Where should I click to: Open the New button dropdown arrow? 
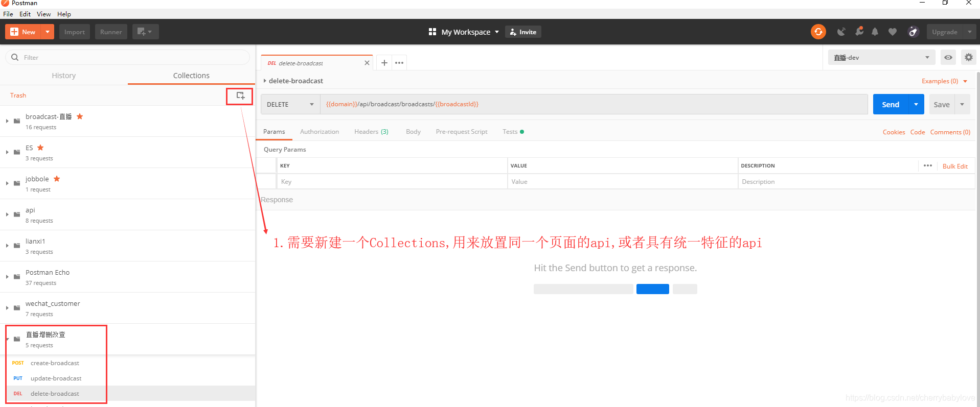[47, 32]
